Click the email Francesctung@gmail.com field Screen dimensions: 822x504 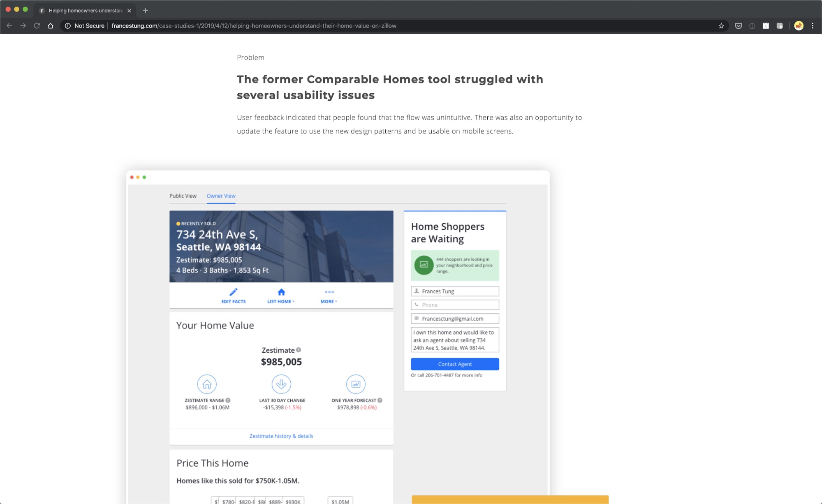455,319
